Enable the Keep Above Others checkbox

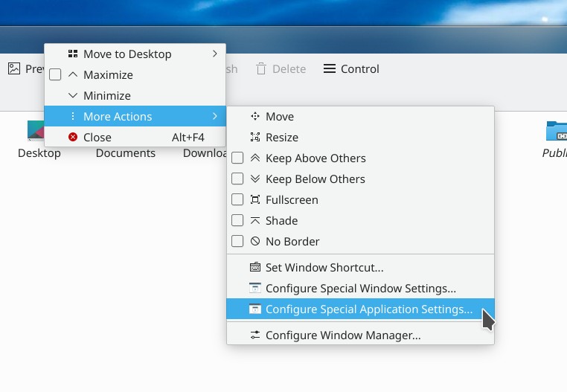237,158
